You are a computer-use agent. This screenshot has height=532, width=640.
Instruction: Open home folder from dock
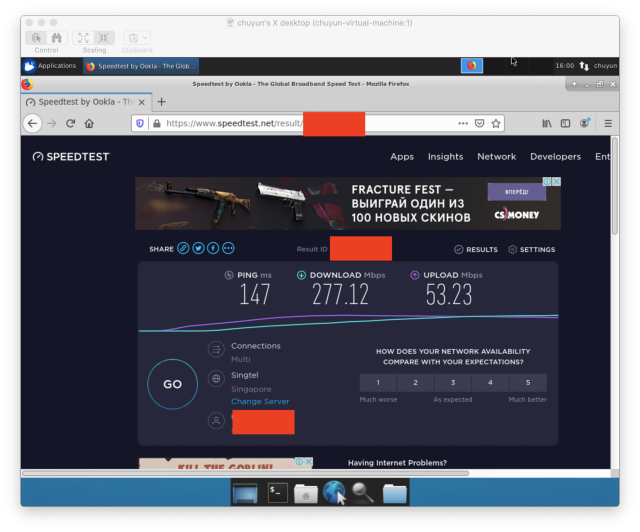click(x=306, y=493)
